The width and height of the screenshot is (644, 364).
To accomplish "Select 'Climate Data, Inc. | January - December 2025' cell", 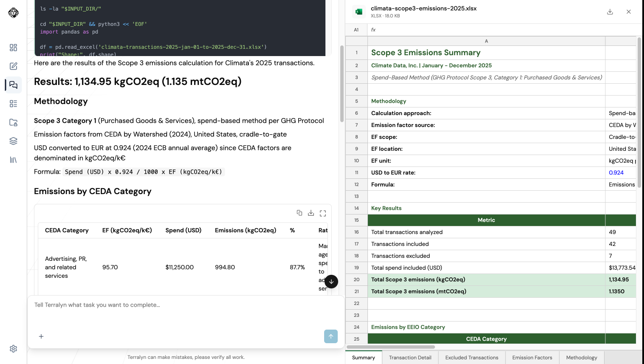I will coord(486,65).
